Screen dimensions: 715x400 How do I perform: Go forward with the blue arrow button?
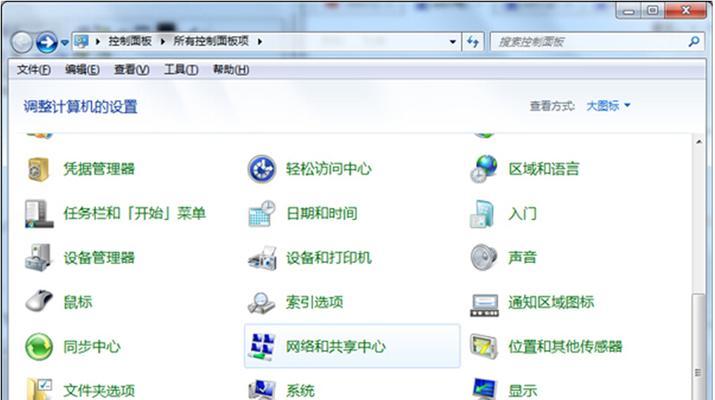coord(47,42)
